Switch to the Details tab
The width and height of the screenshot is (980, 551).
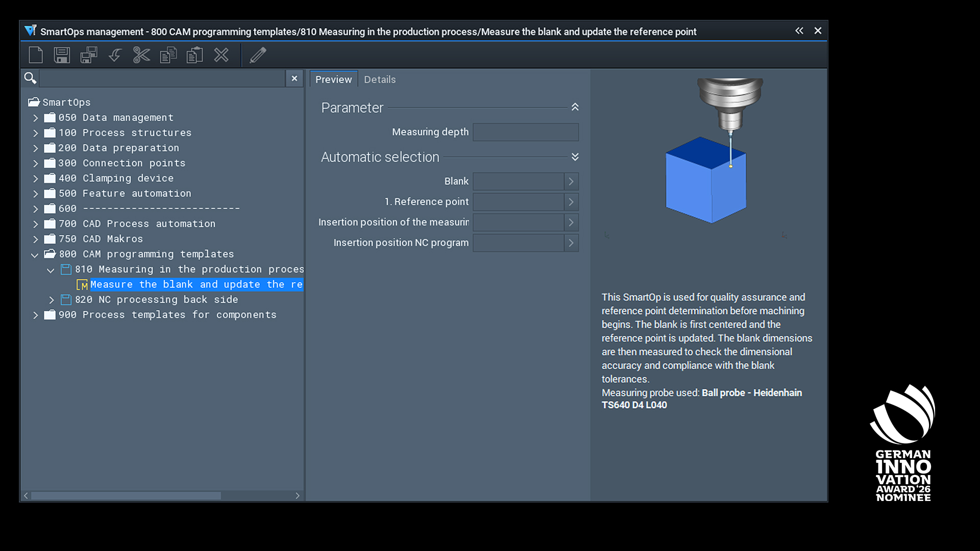[380, 80]
